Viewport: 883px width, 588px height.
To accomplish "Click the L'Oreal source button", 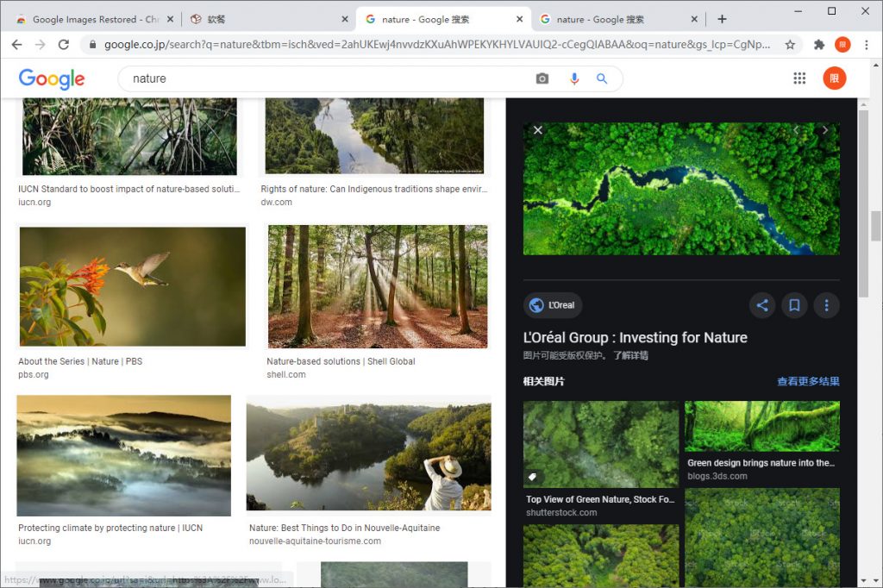I will 553,305.
